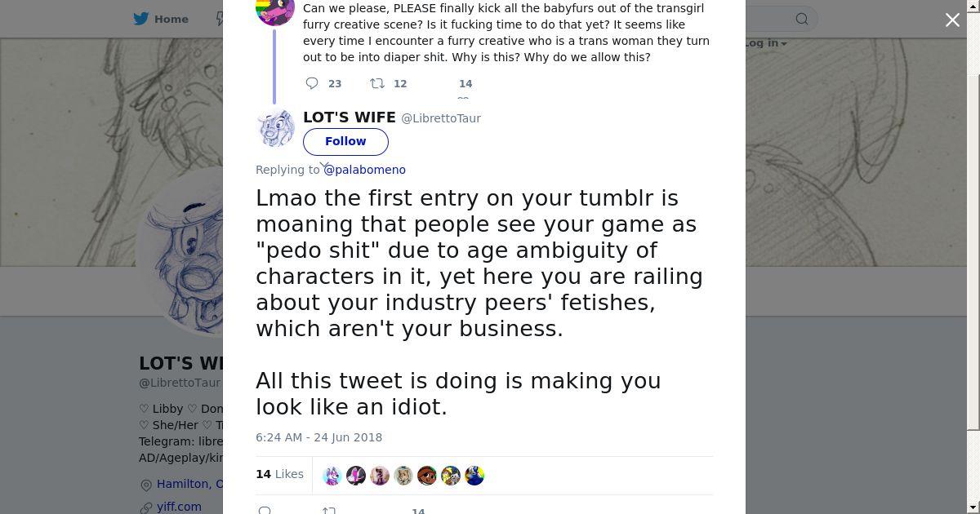
Task: Click the parent tweet author's avatar
Action: tap(275, 10)
